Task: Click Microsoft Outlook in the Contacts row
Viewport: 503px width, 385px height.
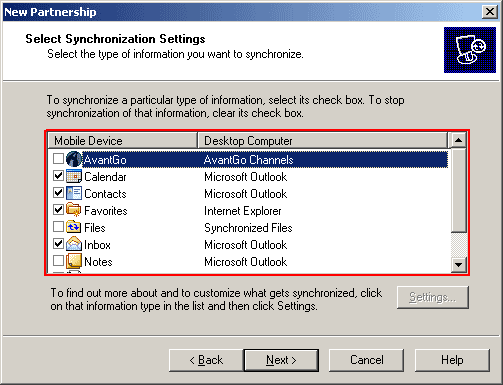Action: pos(246,194)
